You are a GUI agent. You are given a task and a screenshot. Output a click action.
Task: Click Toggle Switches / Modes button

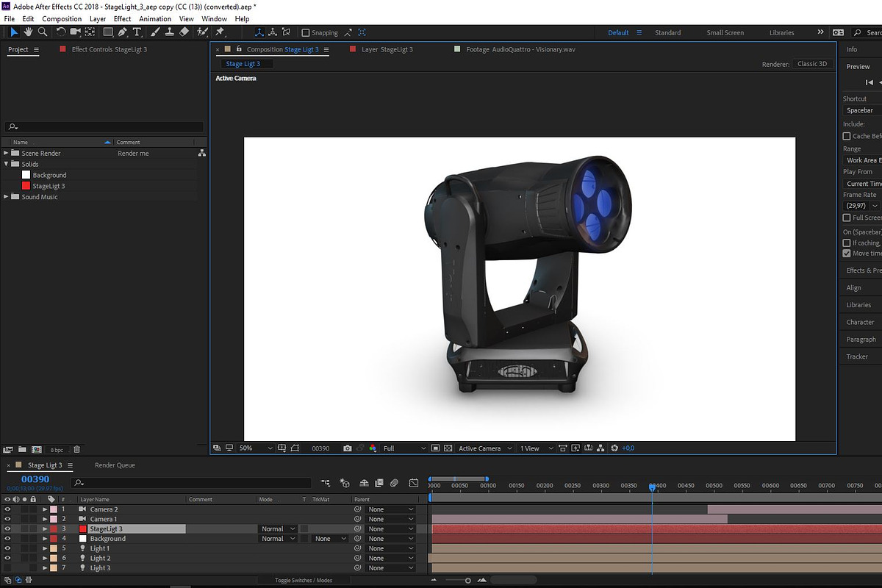(x=304, y=581)
